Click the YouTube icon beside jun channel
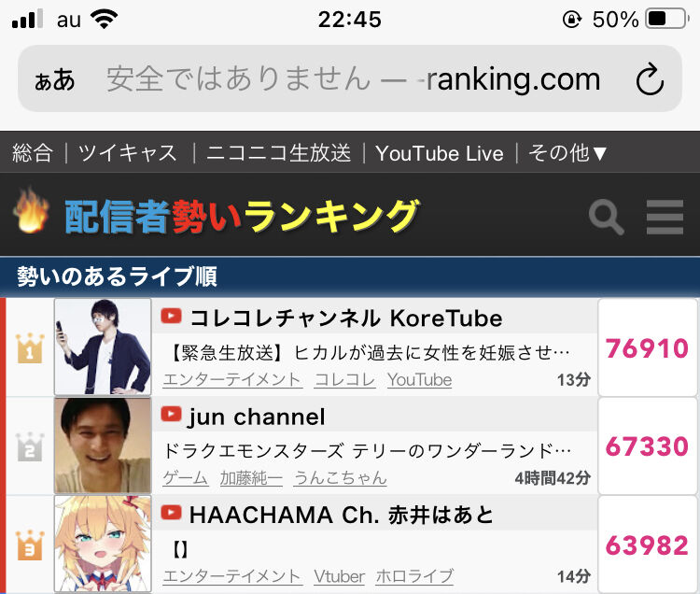Image resolution: width=700 pixels, height=594 pixels. click(x=171, y=415)
